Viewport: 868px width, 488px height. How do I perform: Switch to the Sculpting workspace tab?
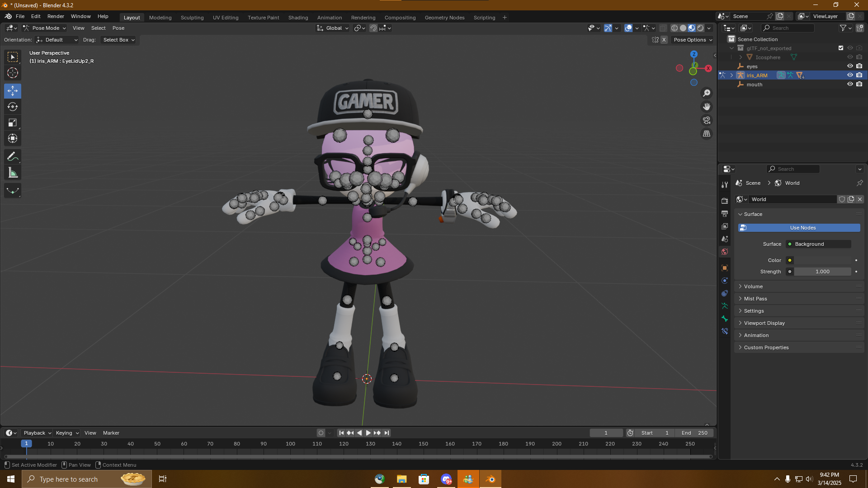click(192, 18)
